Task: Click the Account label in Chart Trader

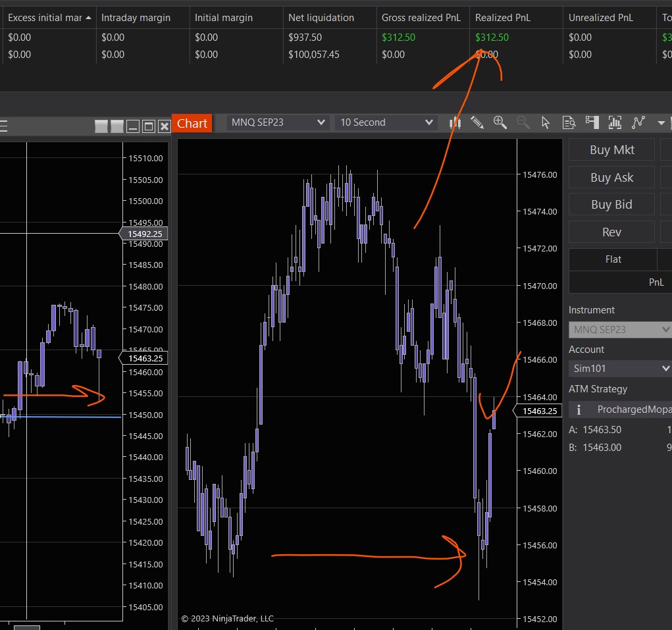Action: [x=586, y=350]
